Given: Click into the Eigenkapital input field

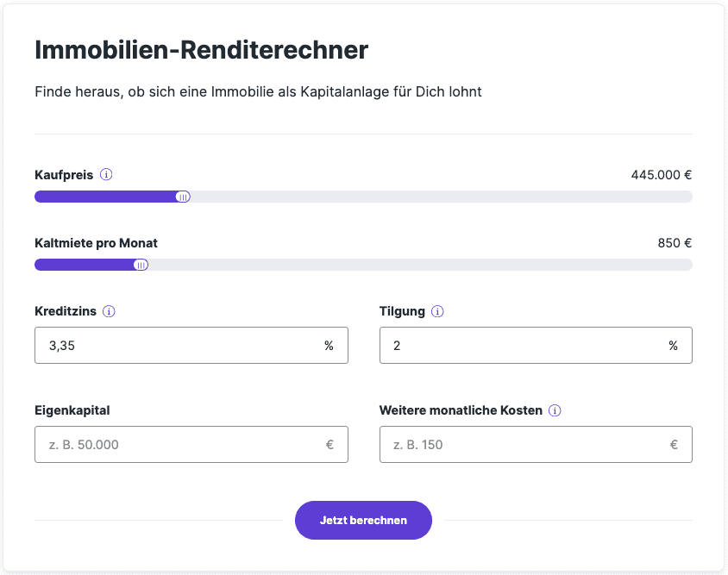Looking at the screenshot, I should click(173, 445).
